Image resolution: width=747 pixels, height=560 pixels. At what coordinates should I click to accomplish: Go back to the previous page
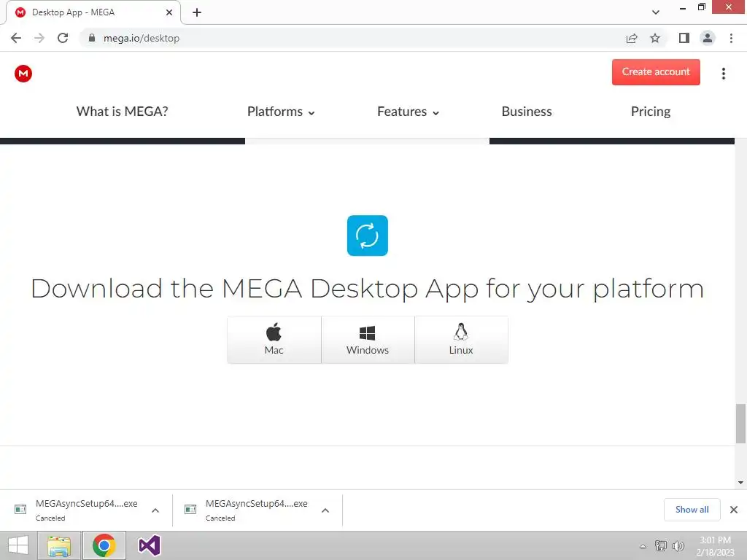pos(16,38)
